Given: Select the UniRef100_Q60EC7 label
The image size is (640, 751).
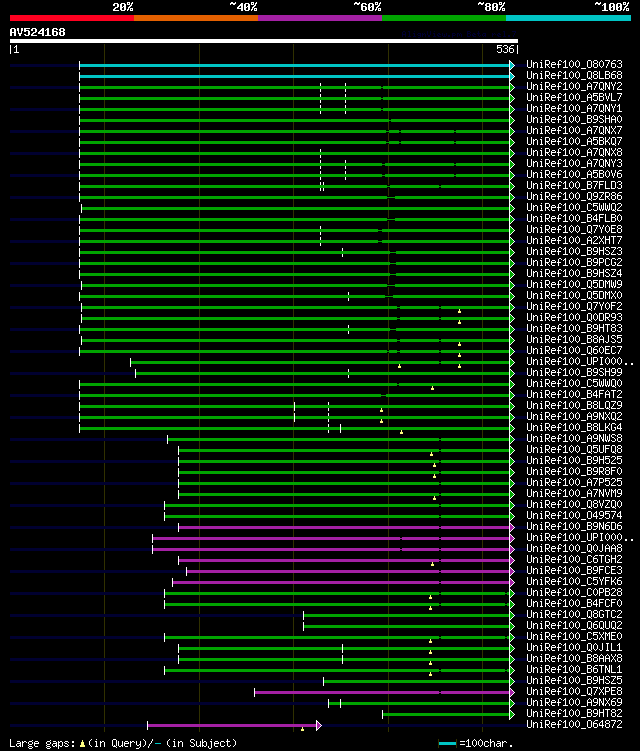Looking at the screenshot, I should coord(574,351).
